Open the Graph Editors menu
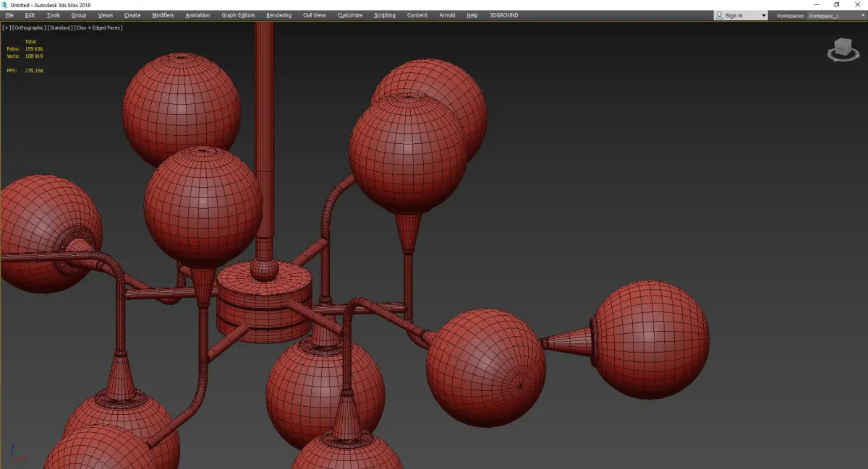Image resolution: width=868 pixels, height=469 pixels. (238, 15)
